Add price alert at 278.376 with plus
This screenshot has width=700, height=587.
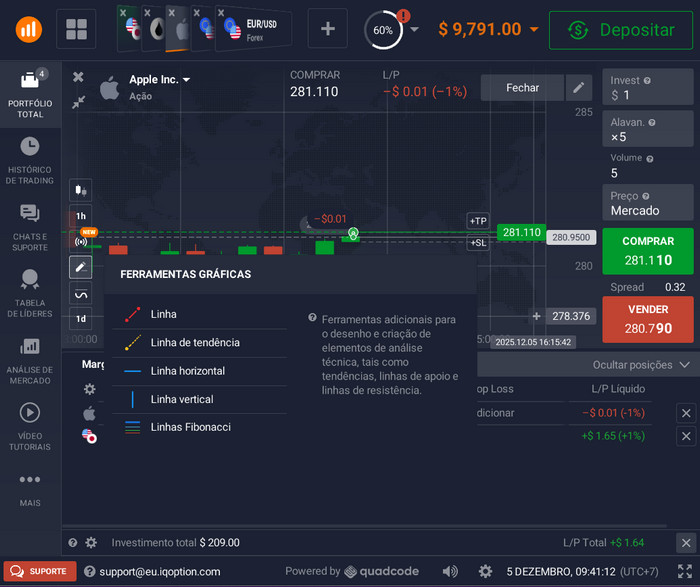click(x=537, y=316)
